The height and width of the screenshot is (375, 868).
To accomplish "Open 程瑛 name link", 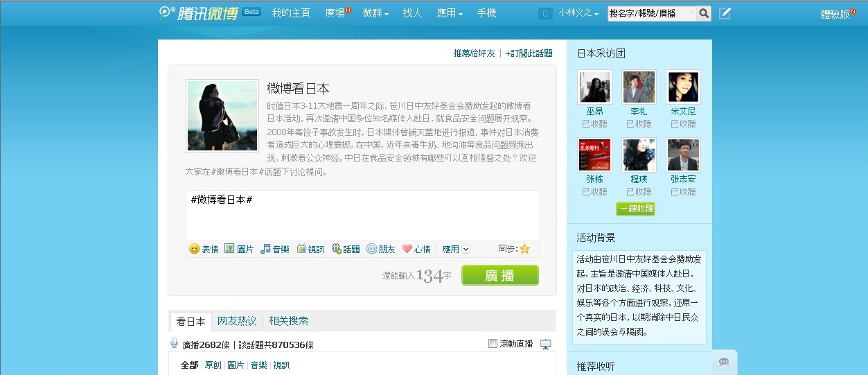I will click(x=639, y=180).
